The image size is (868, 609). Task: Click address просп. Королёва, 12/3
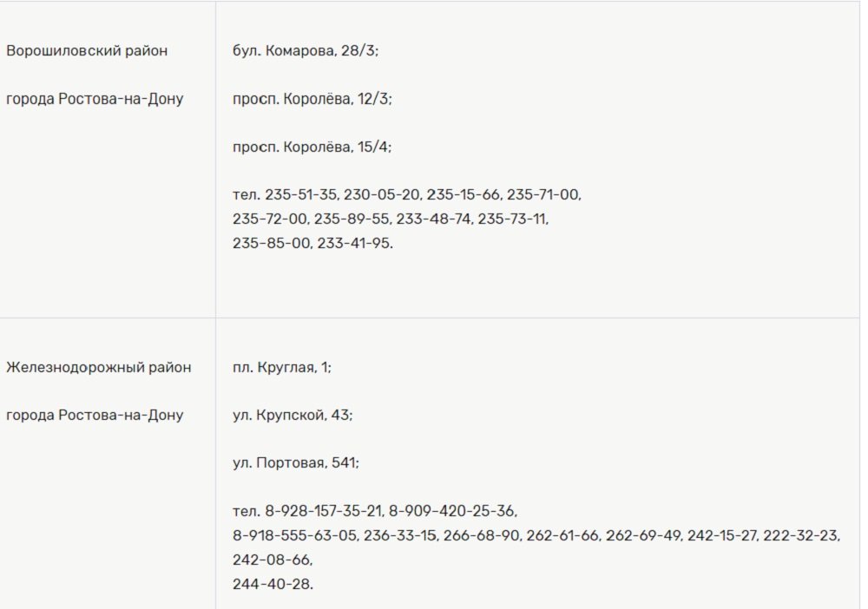click(x=312, y=100)
